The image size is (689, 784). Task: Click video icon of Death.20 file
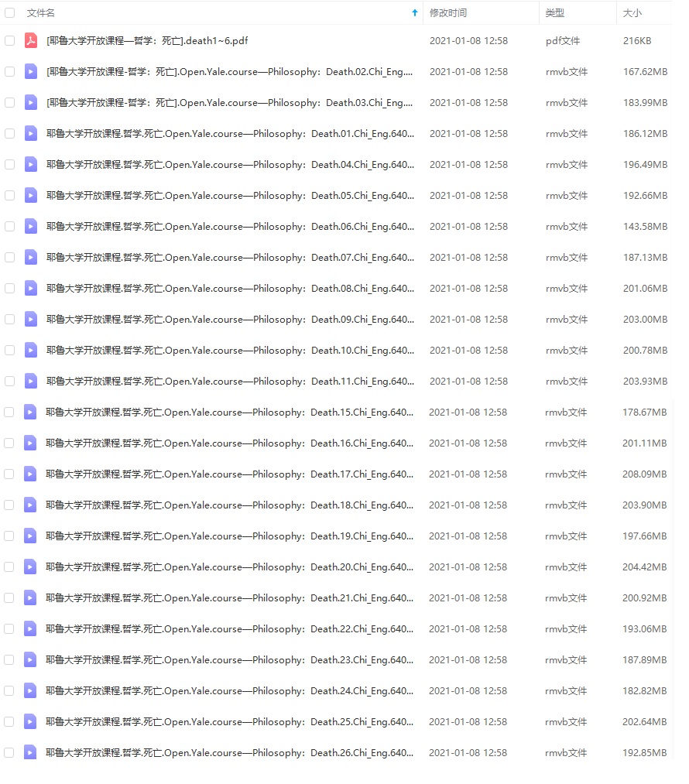[x=30, y=567]
